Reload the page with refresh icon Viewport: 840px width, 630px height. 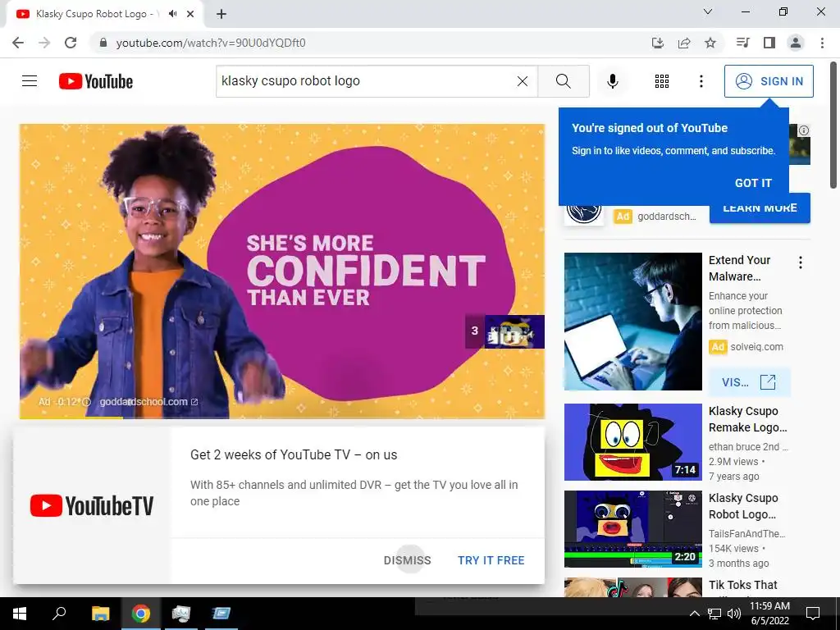tap(71, 43)
